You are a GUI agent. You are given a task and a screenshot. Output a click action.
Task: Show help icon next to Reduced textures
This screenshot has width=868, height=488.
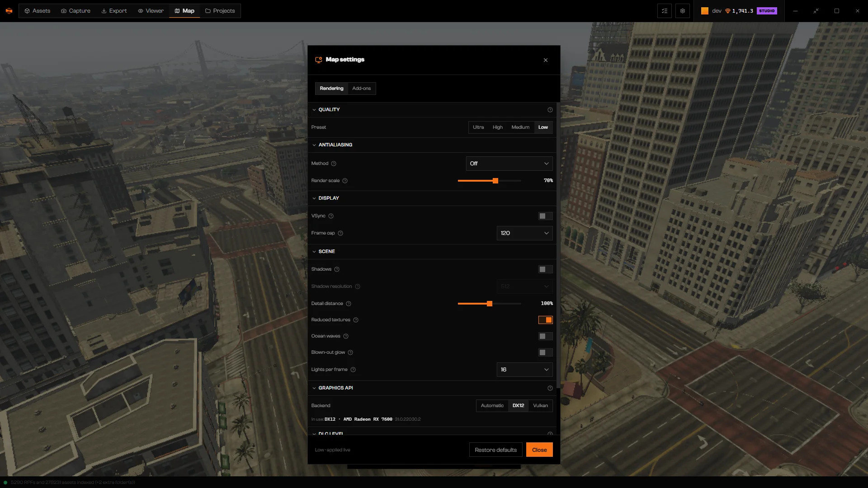(356, 320)
